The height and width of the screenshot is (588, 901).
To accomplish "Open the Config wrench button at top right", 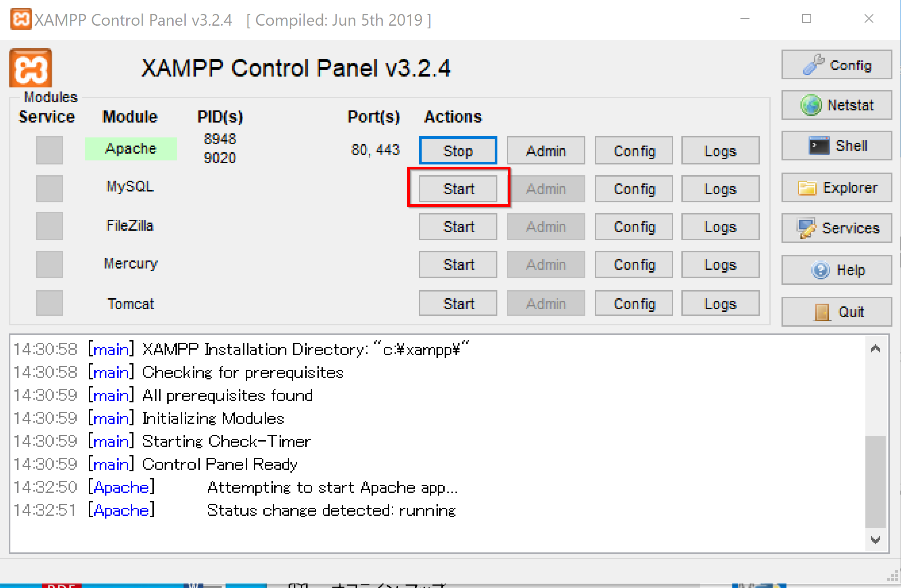I will click(837, 65).
